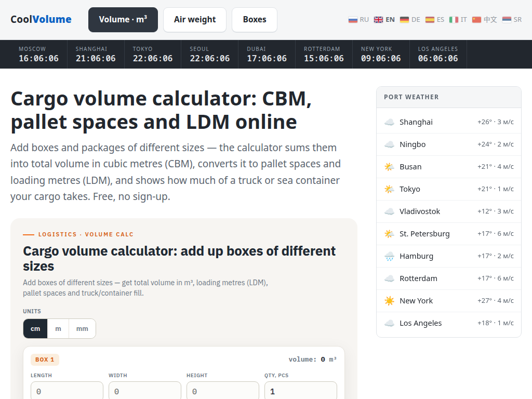Click the Rotterdam clock 15:06:06

[324, 58]
